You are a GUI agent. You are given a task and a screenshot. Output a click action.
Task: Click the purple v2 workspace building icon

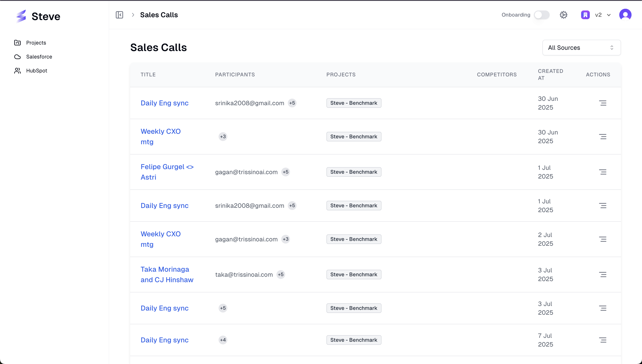tap(585, 15)
